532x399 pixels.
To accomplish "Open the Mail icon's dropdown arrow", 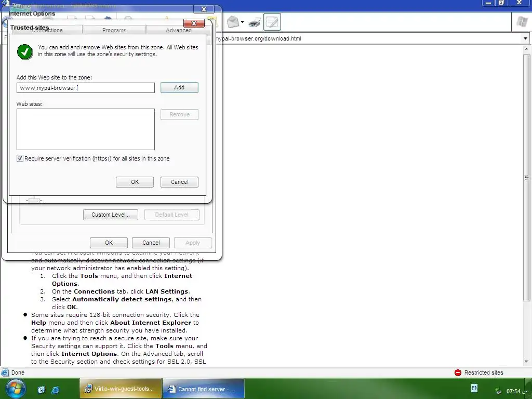I will (x=242, y=22).
